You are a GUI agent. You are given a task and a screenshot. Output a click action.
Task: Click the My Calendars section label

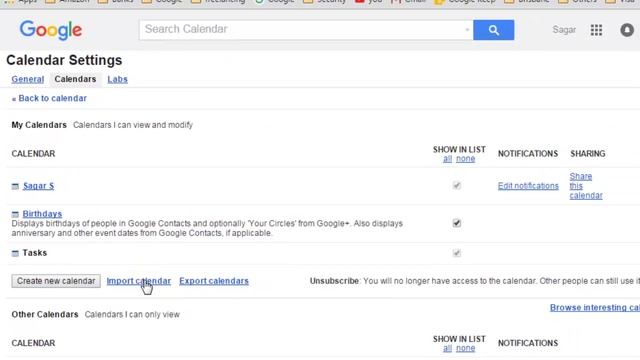[x=39, y=125]
